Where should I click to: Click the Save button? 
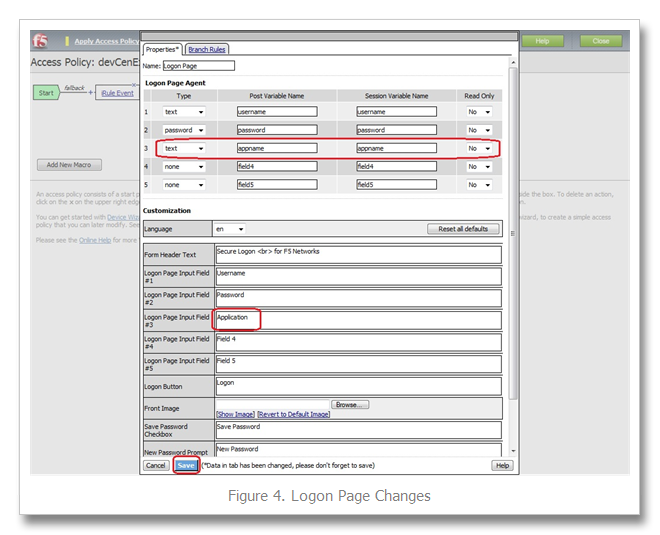click(x=185, y=465)
